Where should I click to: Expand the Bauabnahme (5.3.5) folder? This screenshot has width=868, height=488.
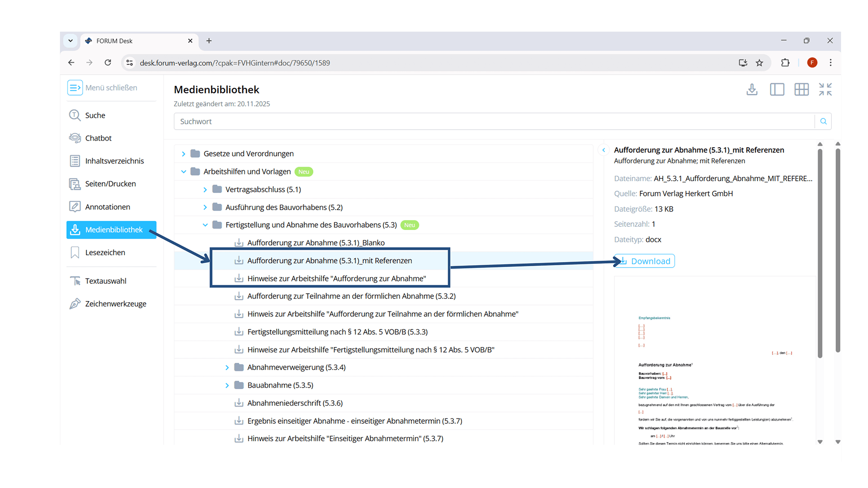click(227, 385)
